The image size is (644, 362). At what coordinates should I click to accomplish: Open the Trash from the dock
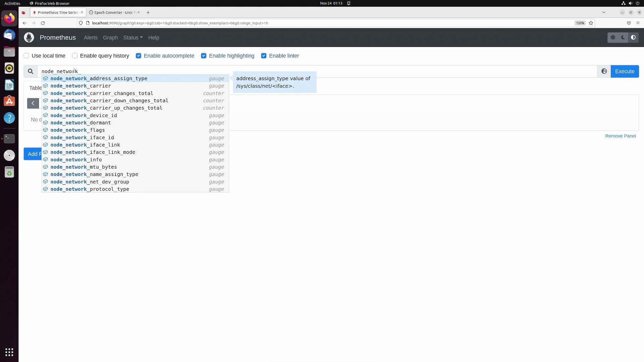click(9, 172)
